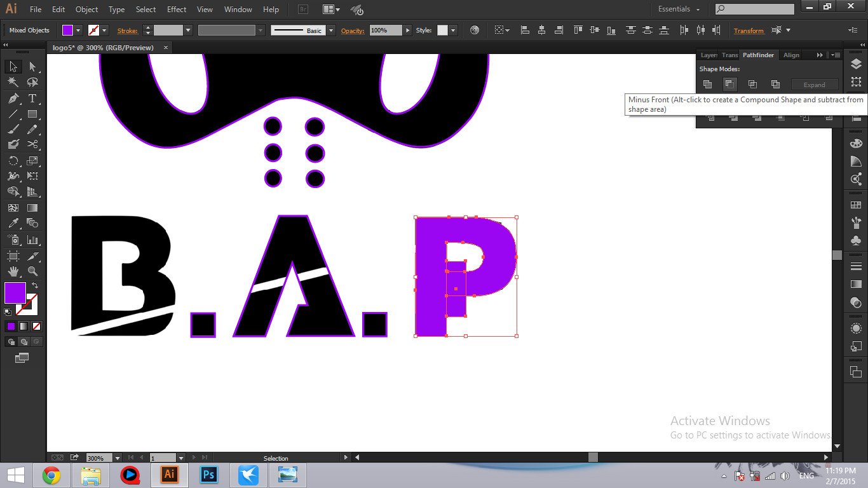The width and height of the screenshot is (868, 488).
Task: Open the fill color dropdown arrow
Action: pyautogui.click(x=79, y=30)
